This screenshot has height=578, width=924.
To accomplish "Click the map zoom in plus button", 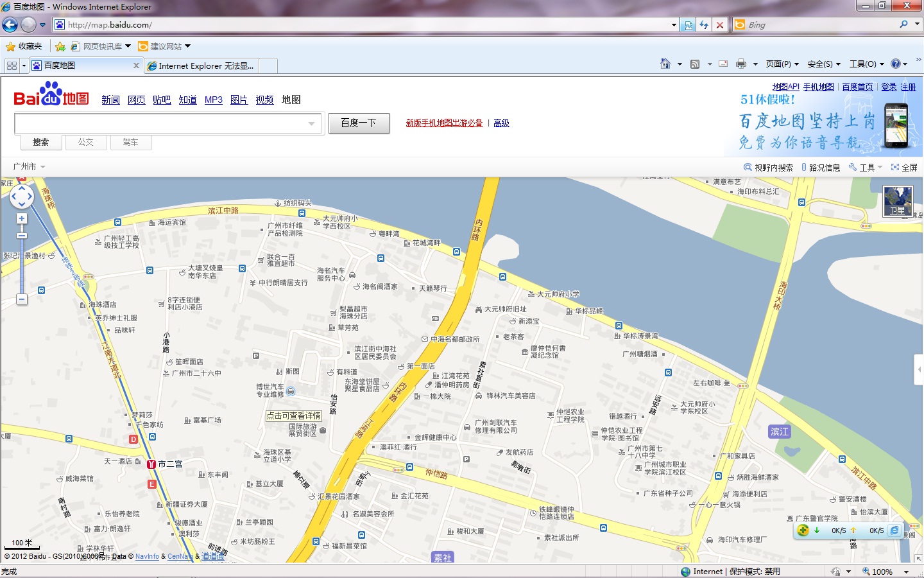I will tap(22, 219).
